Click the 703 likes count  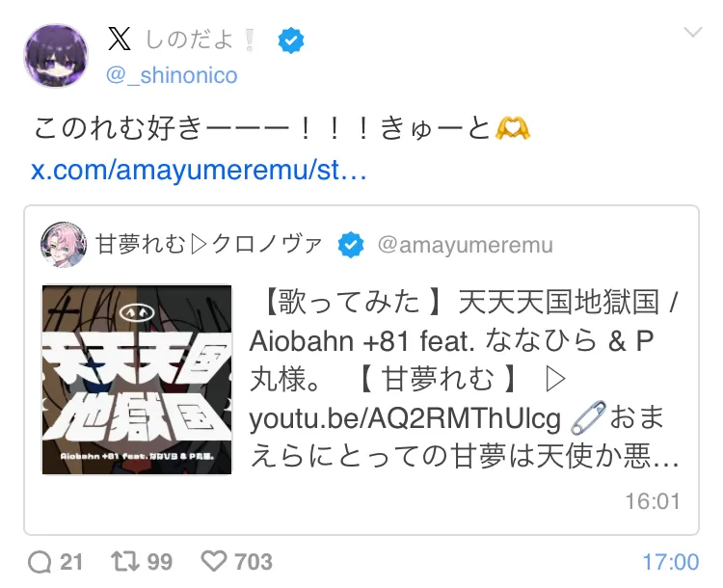(x=254, y=562)
